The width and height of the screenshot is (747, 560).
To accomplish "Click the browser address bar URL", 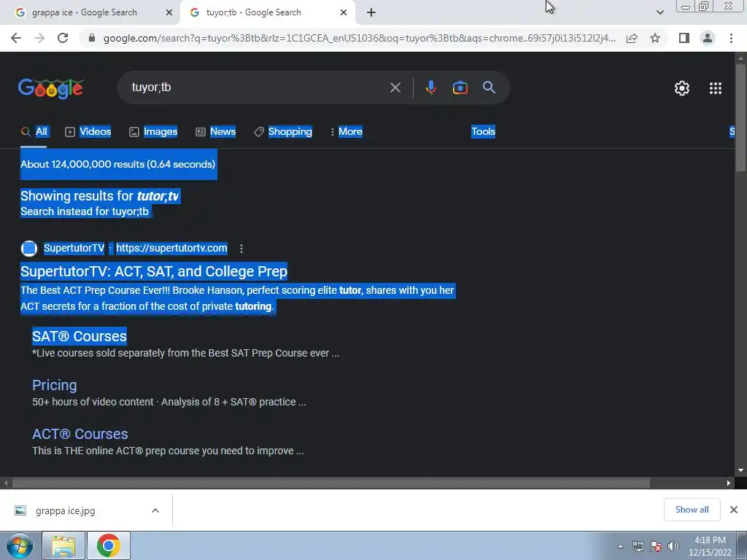I will 359,38.
